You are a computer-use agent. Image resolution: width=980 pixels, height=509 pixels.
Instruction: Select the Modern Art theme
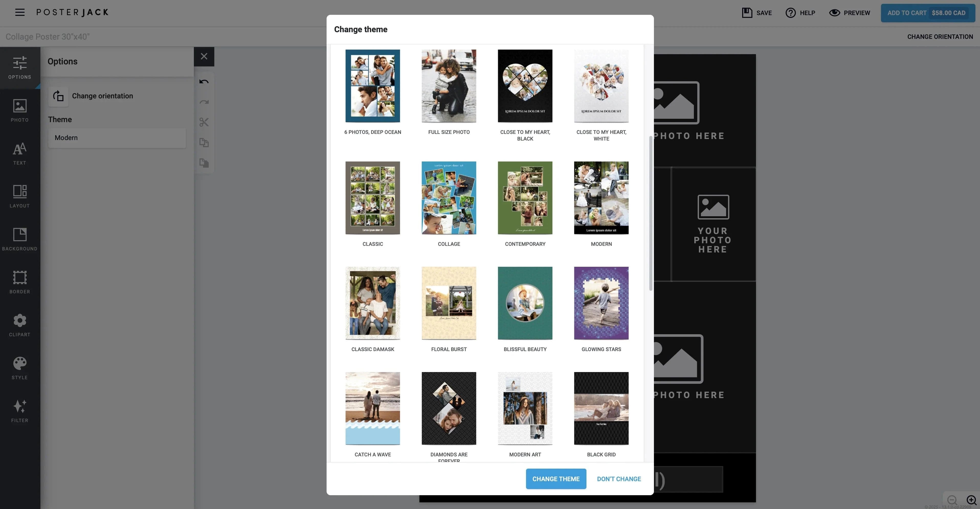coord(525,408)
